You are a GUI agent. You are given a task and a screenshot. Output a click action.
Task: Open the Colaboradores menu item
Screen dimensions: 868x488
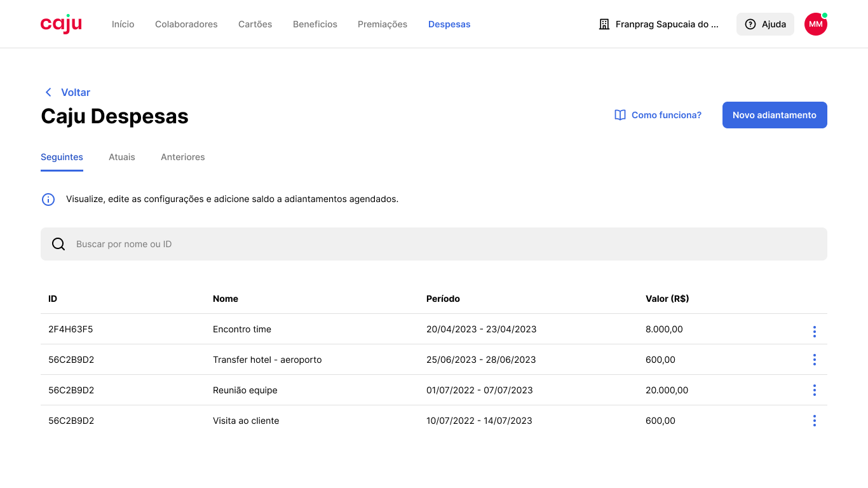(186, 24)
